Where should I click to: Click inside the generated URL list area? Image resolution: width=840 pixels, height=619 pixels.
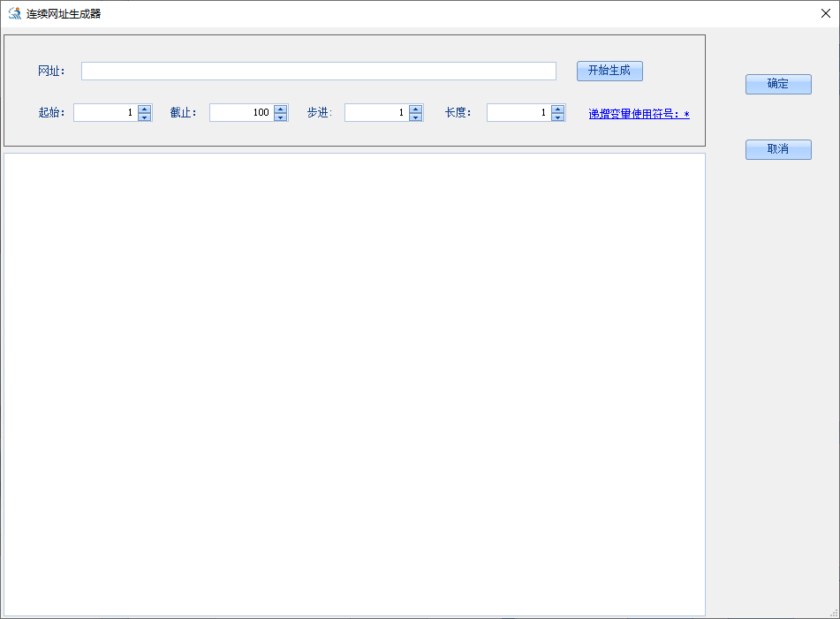pyautogui.click(x=354, y=384)
